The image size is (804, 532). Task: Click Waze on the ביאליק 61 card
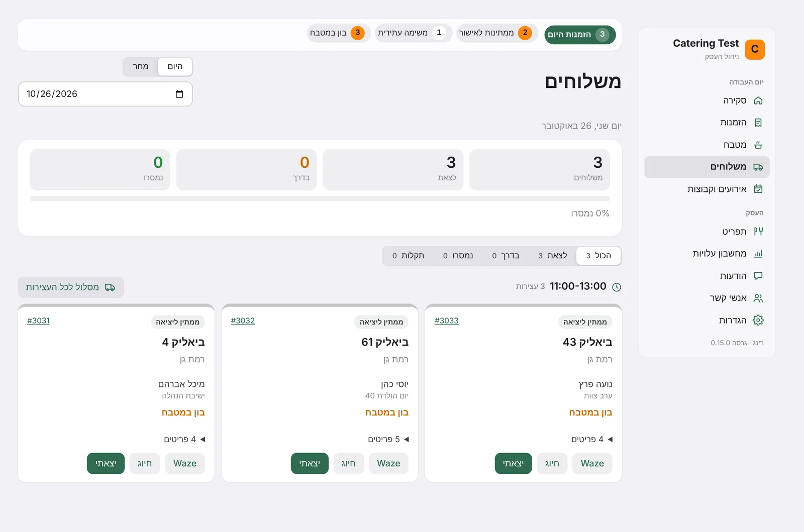coord(388,463)
